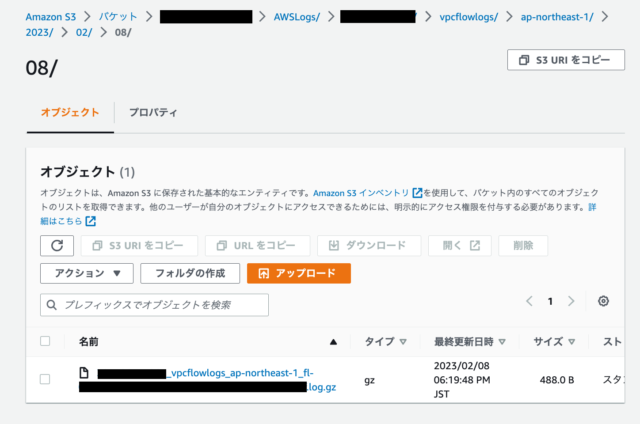Focus the prefix object search field

[154, 305]
